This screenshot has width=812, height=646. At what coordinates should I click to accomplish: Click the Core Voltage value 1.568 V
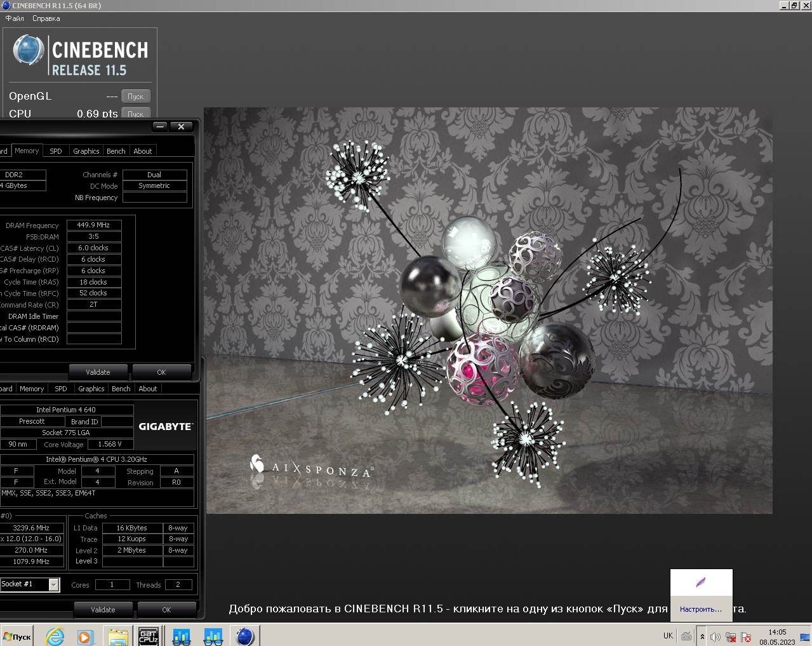pyautogui.click(x=110, y=444)
